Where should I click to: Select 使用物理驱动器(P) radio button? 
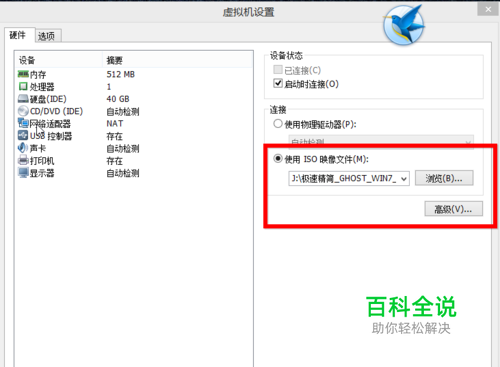[278, 124]
